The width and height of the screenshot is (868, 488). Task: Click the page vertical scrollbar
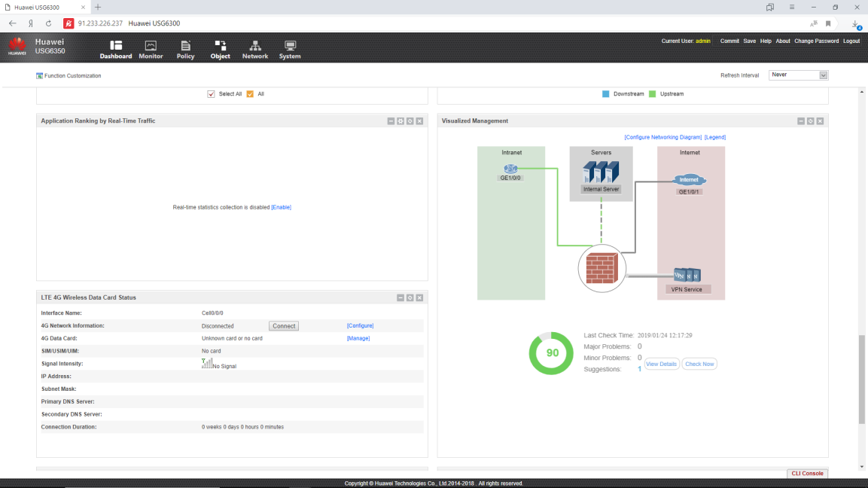(862, 380)
